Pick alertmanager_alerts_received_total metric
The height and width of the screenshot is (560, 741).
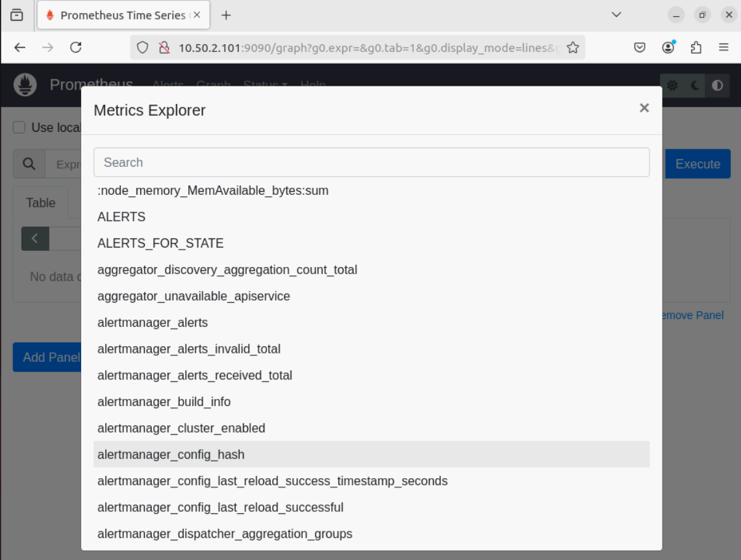click(371, 375)
